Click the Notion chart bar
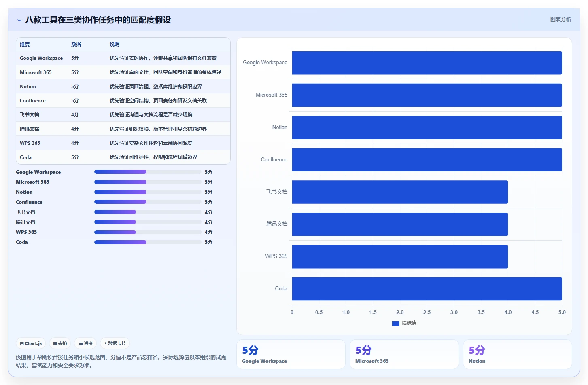 pos(427,127)
